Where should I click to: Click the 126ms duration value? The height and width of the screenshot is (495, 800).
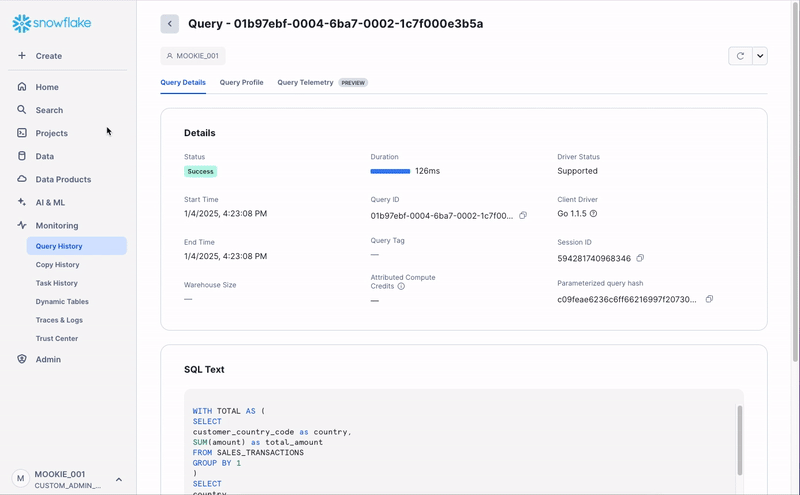click(x=427, y=171)
